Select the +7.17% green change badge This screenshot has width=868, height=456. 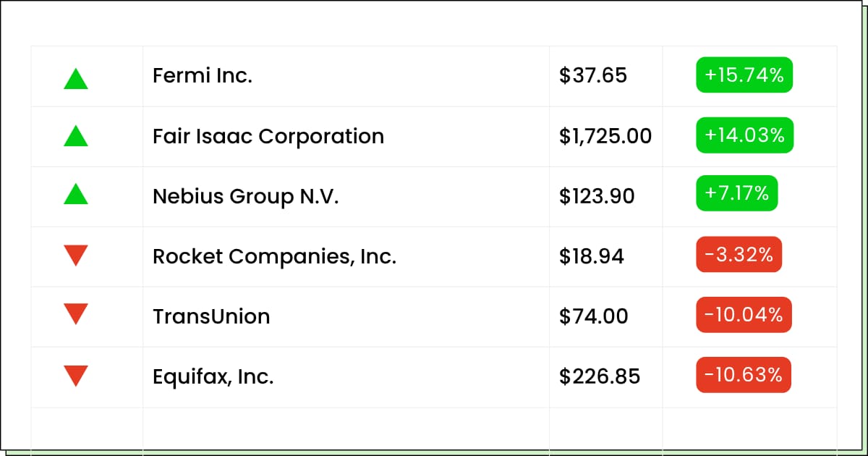point(737,193)
